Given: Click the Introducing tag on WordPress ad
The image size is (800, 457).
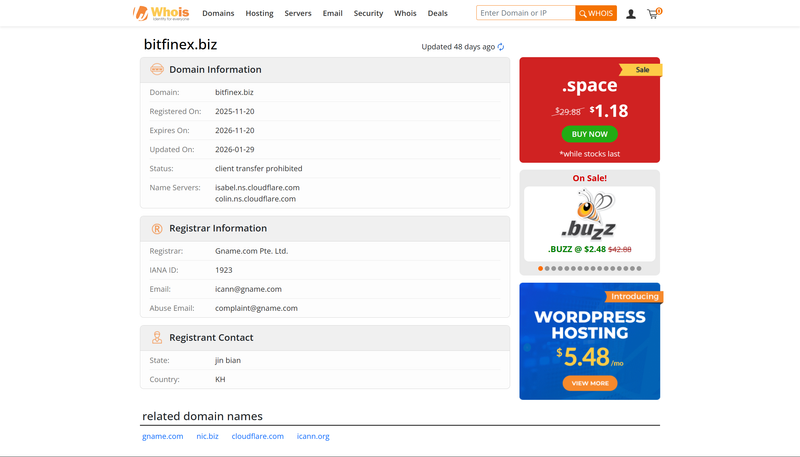Looking at the screenshot, I should [634, 296].
